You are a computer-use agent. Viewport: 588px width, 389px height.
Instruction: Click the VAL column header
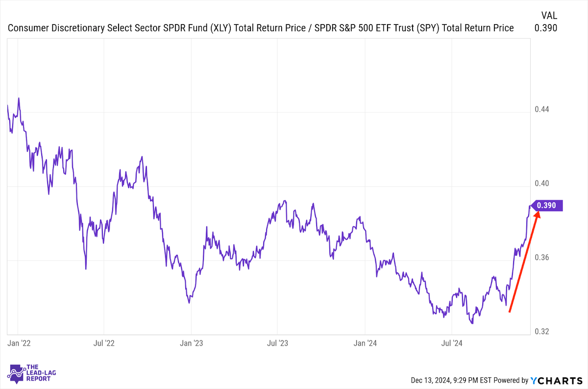coord(548,15)
